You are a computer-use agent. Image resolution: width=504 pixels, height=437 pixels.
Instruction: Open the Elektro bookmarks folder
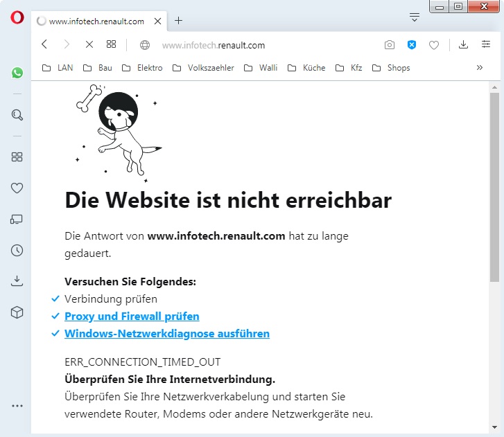(x=142, y=68)
